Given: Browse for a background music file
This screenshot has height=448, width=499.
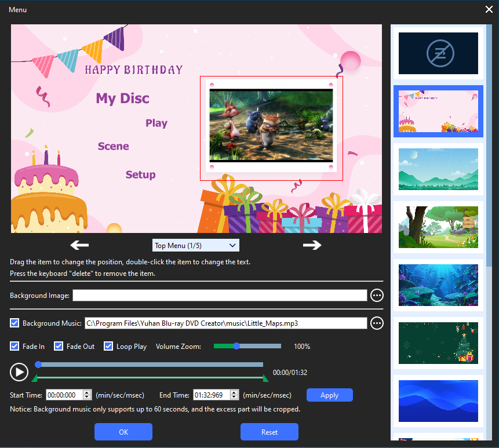Looking at the screenshot, I should [377, 323].
